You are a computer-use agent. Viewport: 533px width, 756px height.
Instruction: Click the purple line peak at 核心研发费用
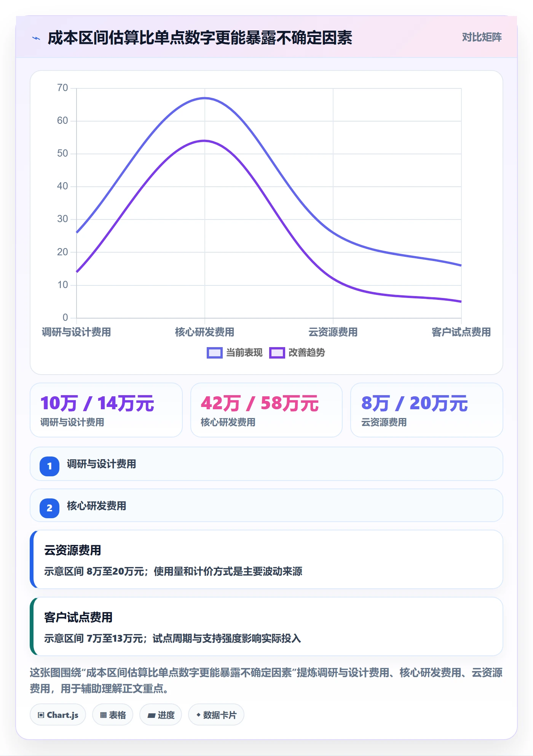tap(205, 141)
